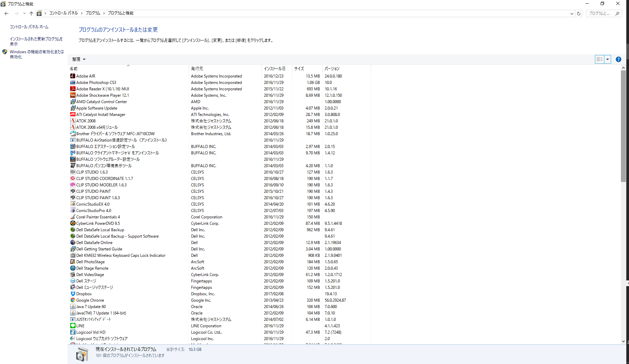Click the Corel Painter Essentials 4 icon

coord(73,217)
